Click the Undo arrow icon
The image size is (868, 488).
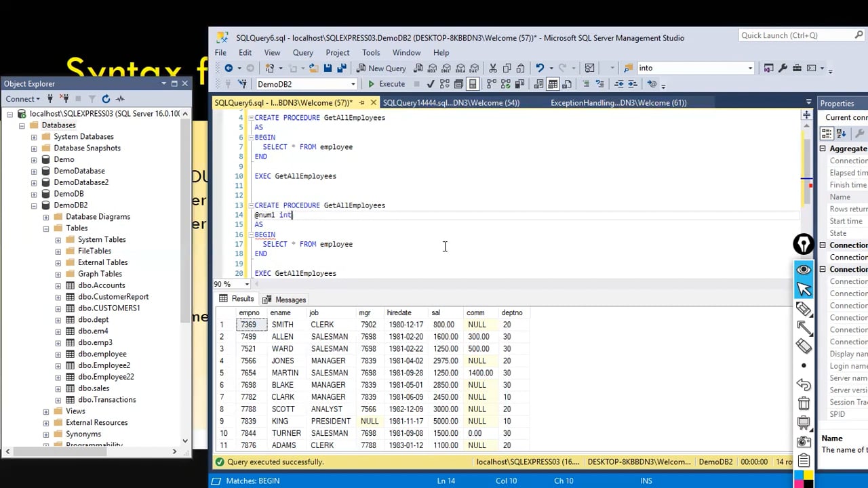(x=540, y=68)
